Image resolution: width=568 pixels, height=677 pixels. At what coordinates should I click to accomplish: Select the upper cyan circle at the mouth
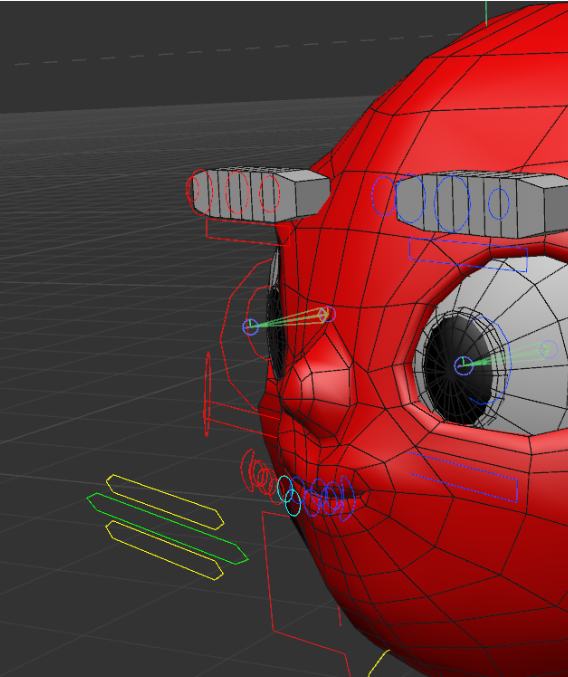coord(285,488)
